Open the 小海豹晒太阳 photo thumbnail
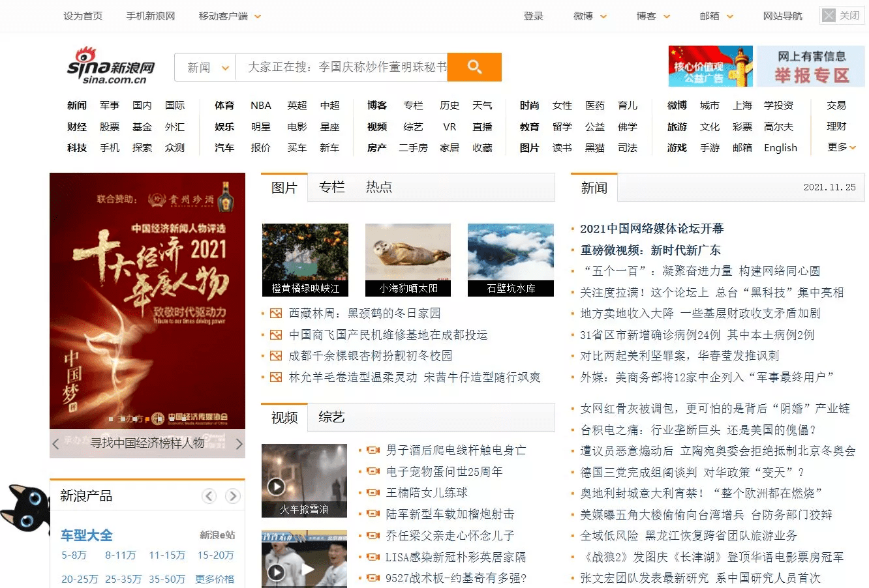Viewport: 869px width, 588px height. (408, 260)
